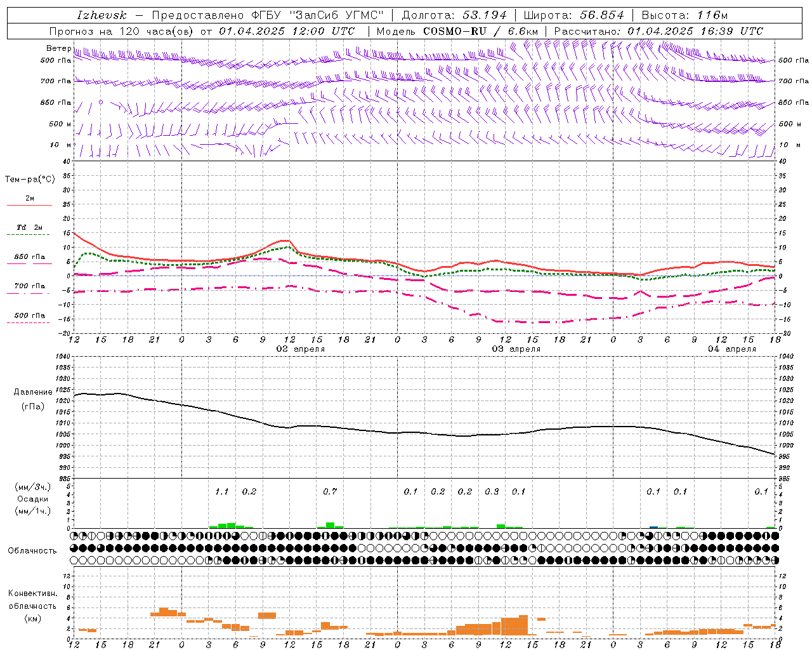The width and height of the screenshot is (812, 650).
Task: Click the (мм/1ч.) precipitation unit label
Action: point(33,511)
